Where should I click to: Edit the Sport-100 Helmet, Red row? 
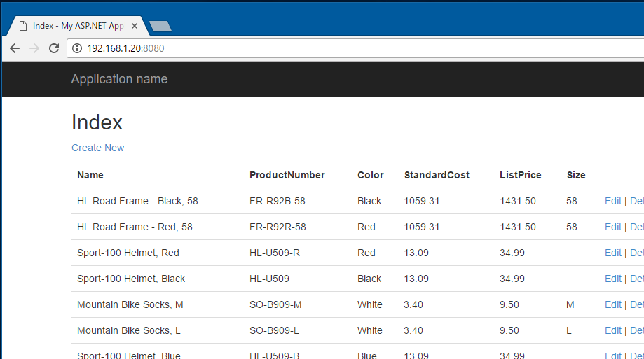(x=612, y=253)
